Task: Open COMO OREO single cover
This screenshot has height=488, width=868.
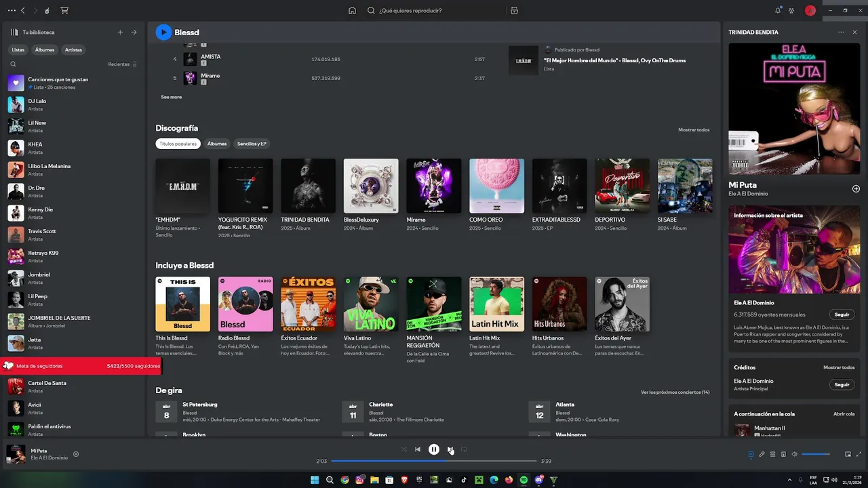Action: tap(496, 186)
